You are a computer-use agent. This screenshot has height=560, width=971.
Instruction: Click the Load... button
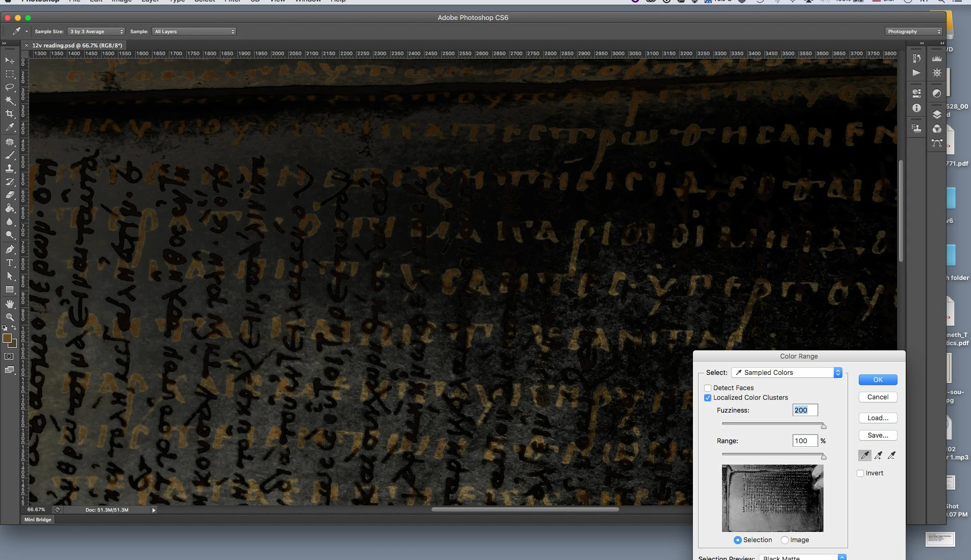click(878, 418)
